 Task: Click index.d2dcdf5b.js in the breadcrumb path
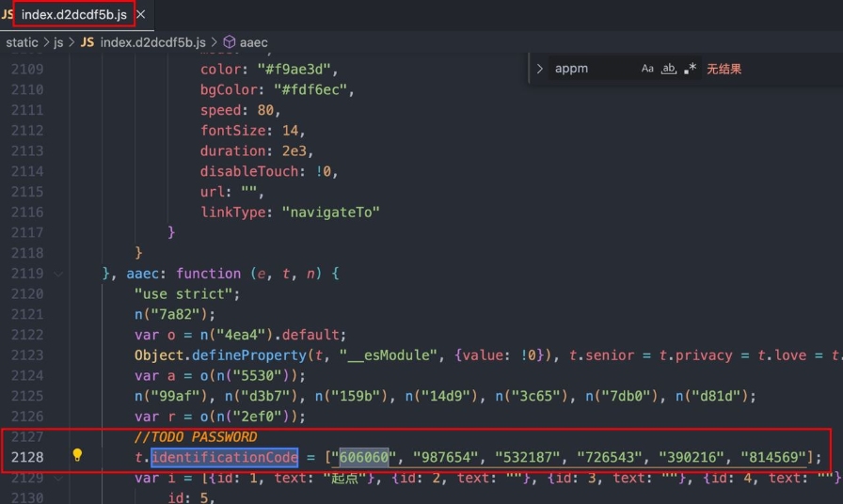click(x=152, y=42)
